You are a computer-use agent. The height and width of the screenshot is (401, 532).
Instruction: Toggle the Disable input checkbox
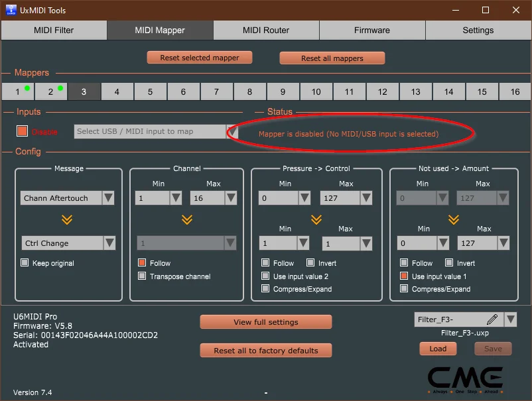coord(21,131)
